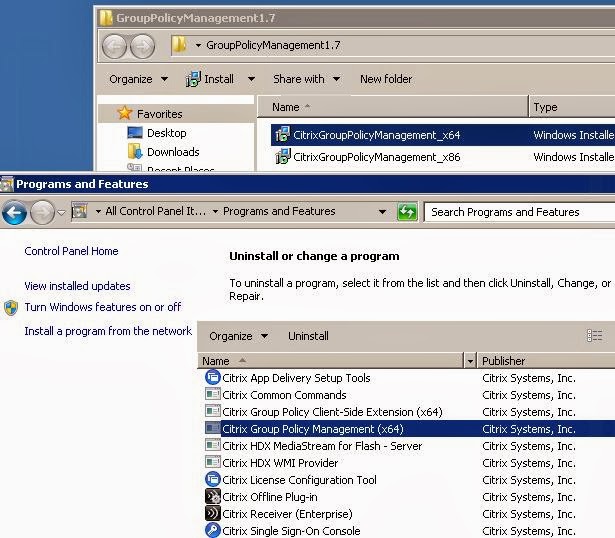Screen dimensions: 615x538
Task: Select Citrix Receiver (Enterprise) entry
Action: 287,514
